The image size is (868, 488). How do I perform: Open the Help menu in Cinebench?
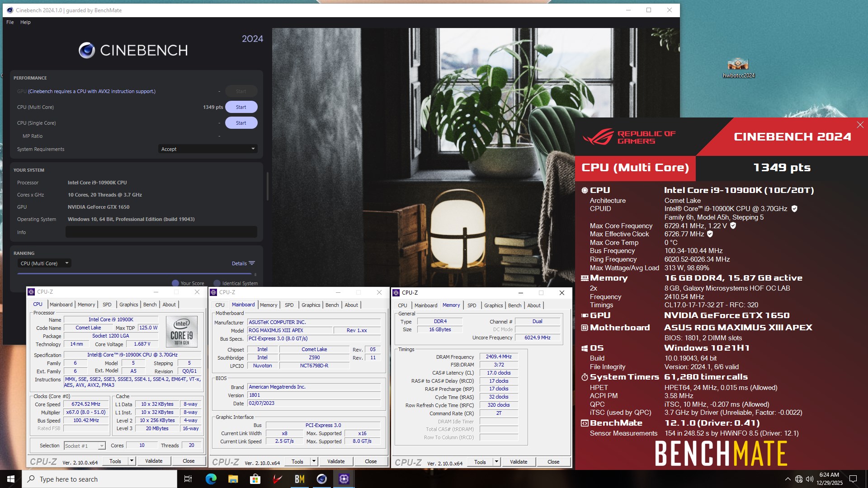(25, 22)
